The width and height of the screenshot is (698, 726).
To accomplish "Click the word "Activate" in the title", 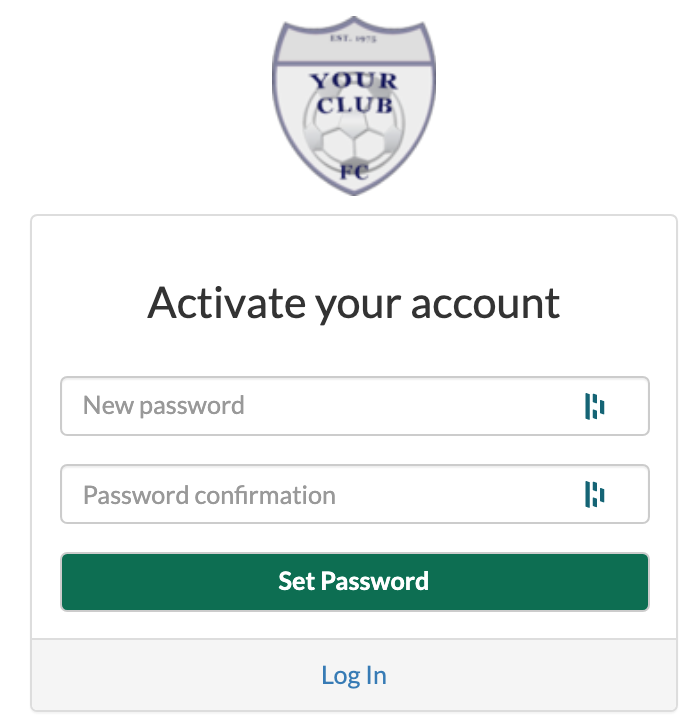I will click(x=227, y=303).
